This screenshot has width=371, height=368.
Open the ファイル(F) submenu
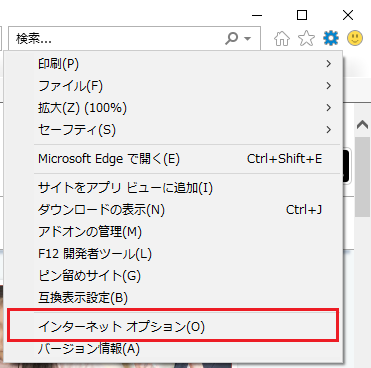coord(173,86)
